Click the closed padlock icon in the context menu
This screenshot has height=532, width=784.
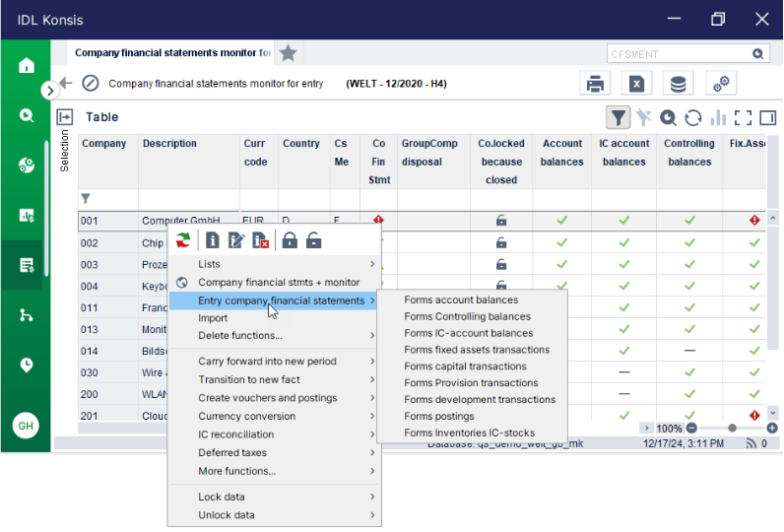click(290, 240)
